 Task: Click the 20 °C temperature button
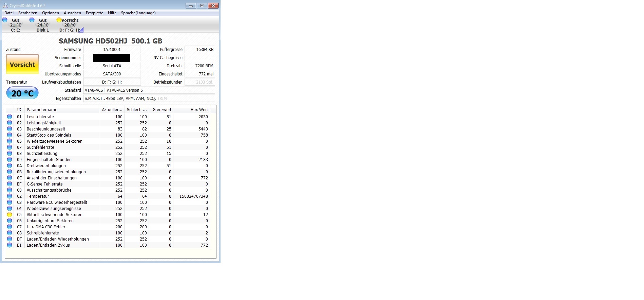pos(22,93)
